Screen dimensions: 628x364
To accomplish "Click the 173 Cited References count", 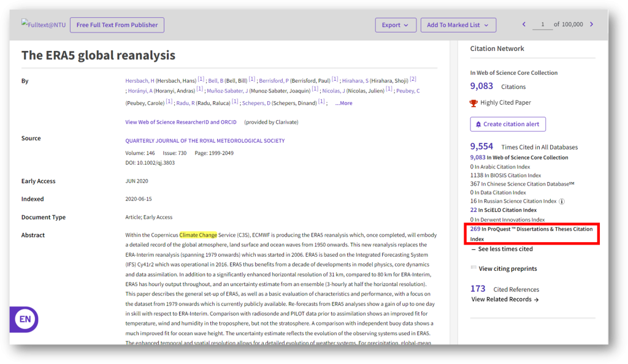I will [478, 289].
